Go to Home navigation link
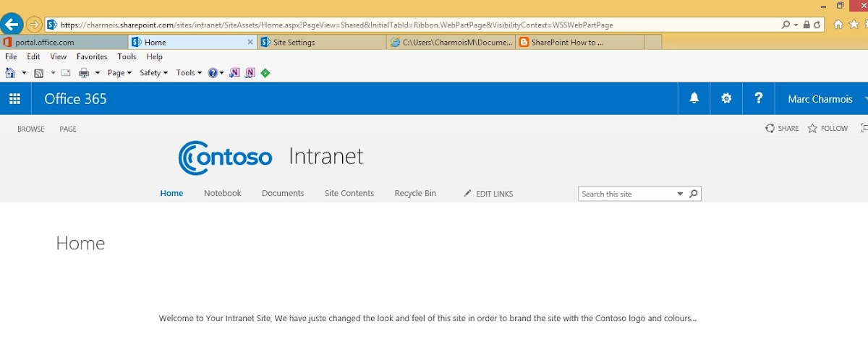Screen dimensions: 868x347 click(x=171, y=193)
